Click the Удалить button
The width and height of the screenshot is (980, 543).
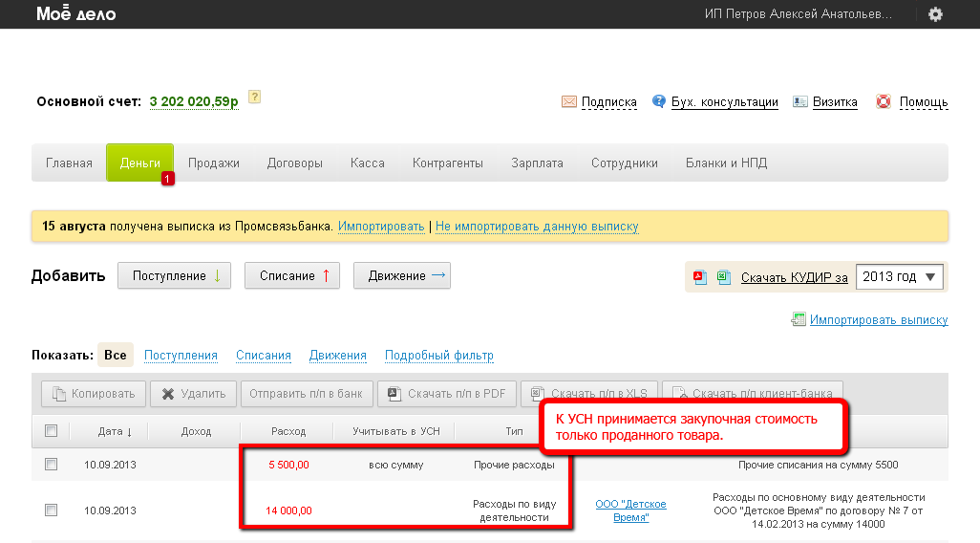point(193,394)
